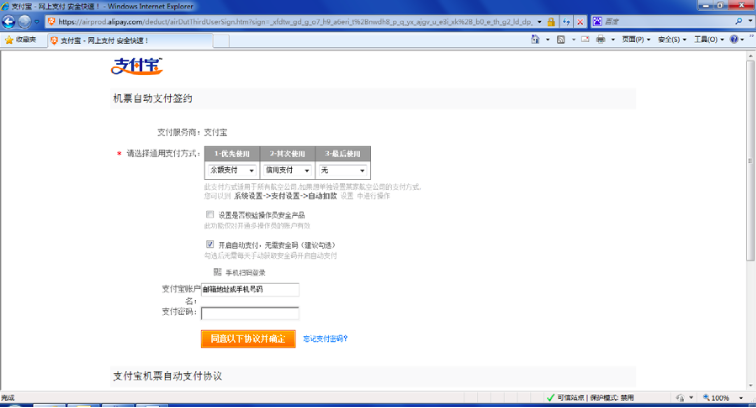Open the 3-最后使用 payment method dropdown
The image size is (756, 408).
point(343,170)
